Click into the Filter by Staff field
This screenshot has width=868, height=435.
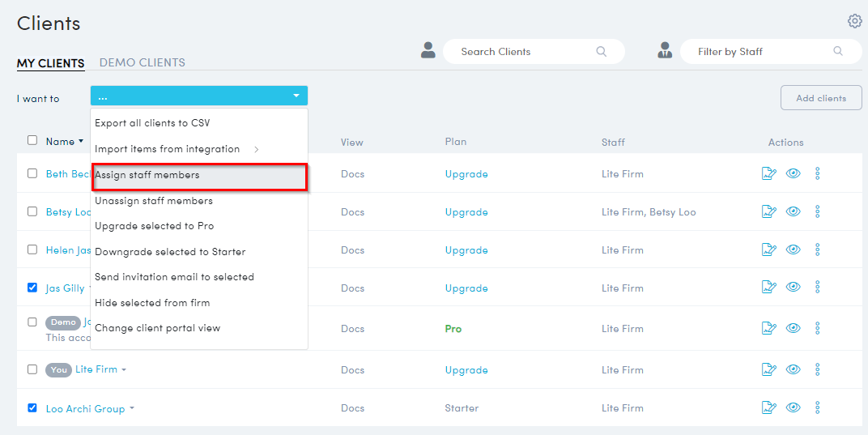pos(761,52)
